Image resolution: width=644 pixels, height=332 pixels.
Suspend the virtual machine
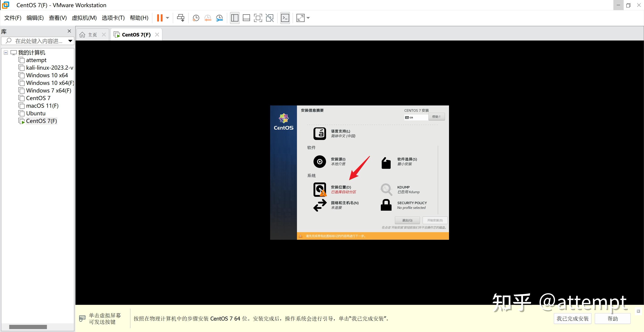click(x=160, y=18)
